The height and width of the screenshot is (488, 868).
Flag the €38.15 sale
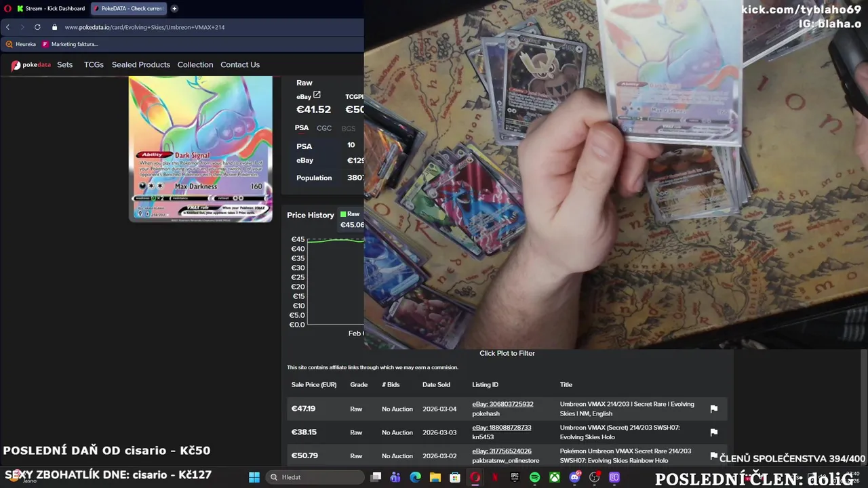[713, 432]
